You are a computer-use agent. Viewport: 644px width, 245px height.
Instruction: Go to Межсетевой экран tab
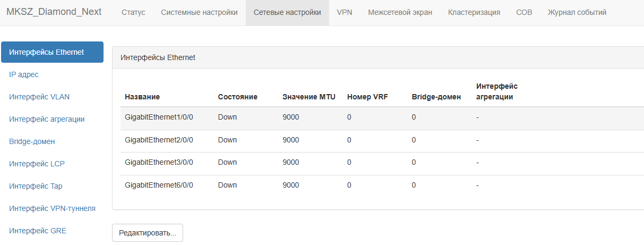point(400,12)
